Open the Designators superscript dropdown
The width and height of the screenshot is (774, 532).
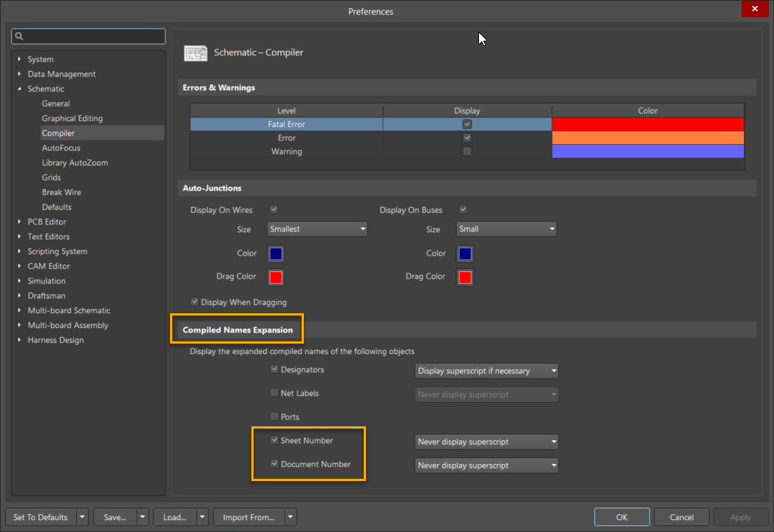pos(486,371)
